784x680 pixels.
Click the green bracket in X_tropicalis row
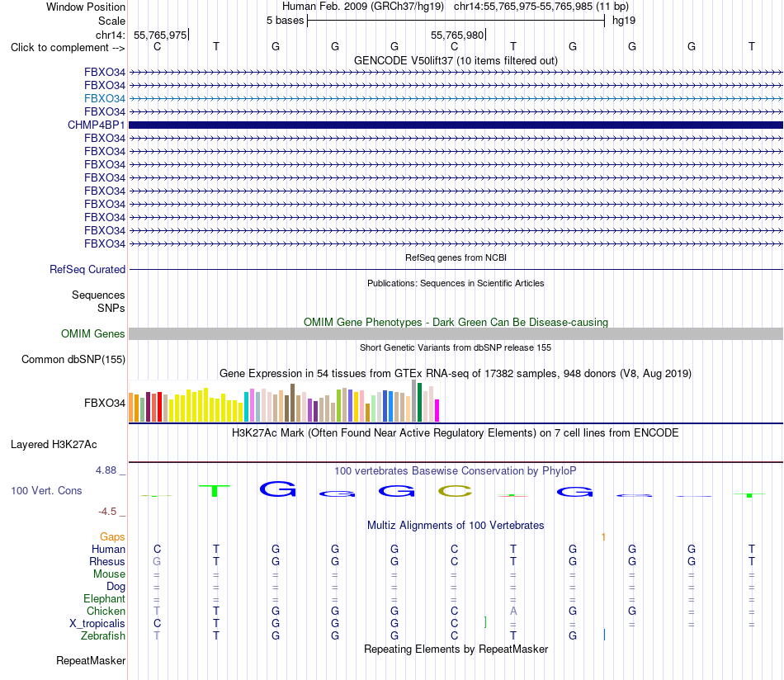(x=485, y=622)
